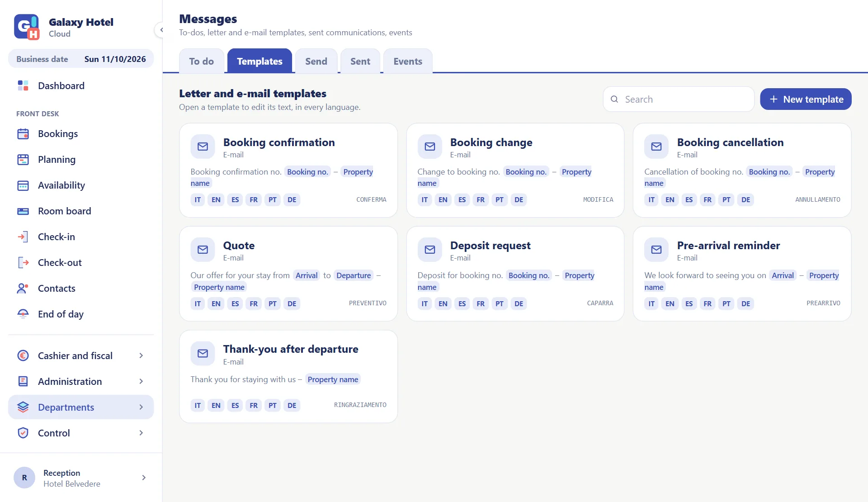This screenshot has height=502, width=868.
Task: Select the IT language on Quote card
Action: pyautogui.click(x=198, y=303)
